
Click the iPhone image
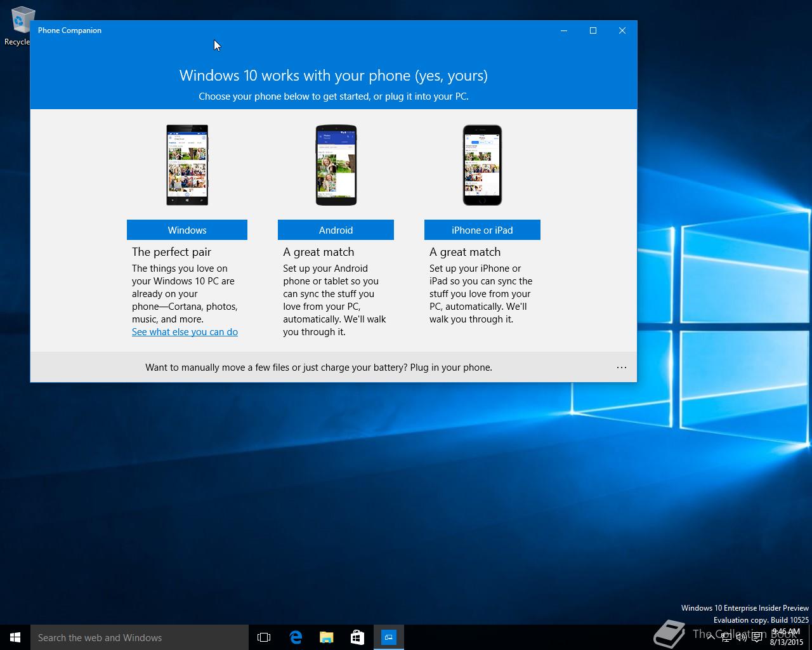(482, 165)
